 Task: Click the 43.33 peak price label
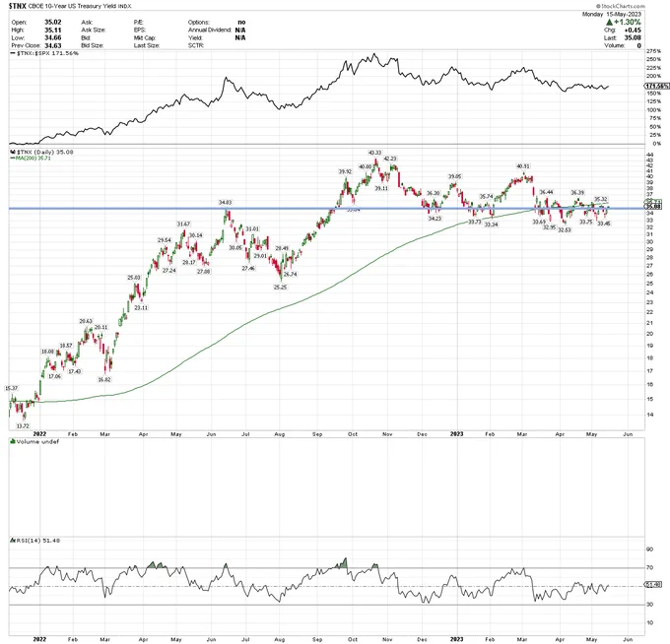[x=374, y=153]
